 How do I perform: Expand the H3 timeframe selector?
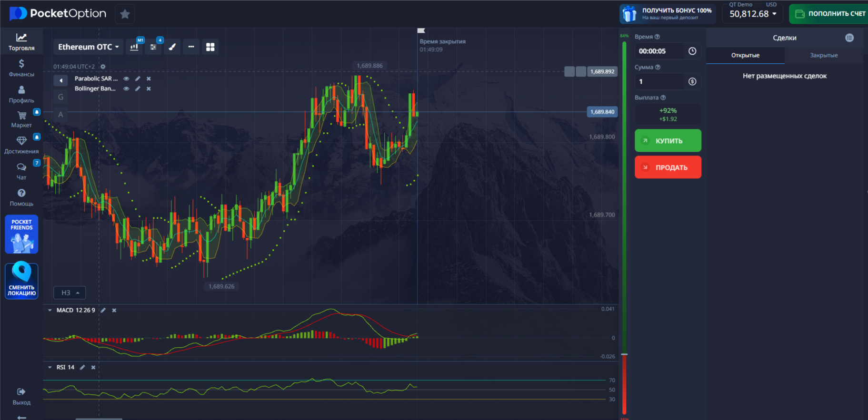coord(70,293)
